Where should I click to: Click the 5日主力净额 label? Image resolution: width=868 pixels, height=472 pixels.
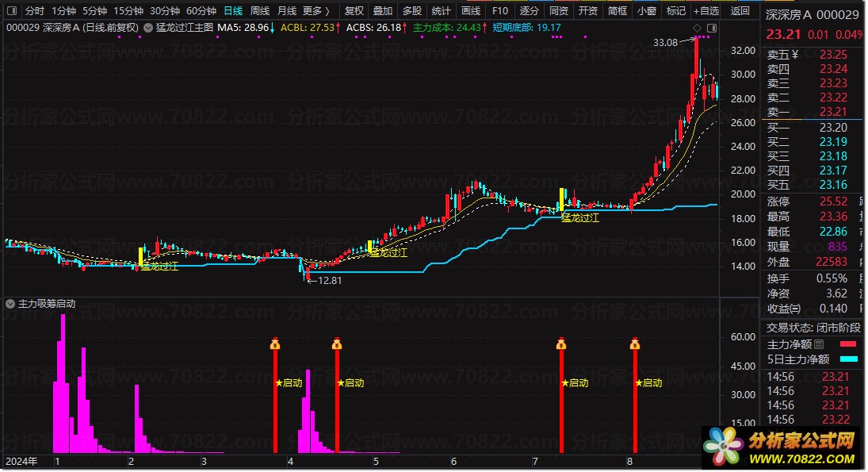(798, 359)
